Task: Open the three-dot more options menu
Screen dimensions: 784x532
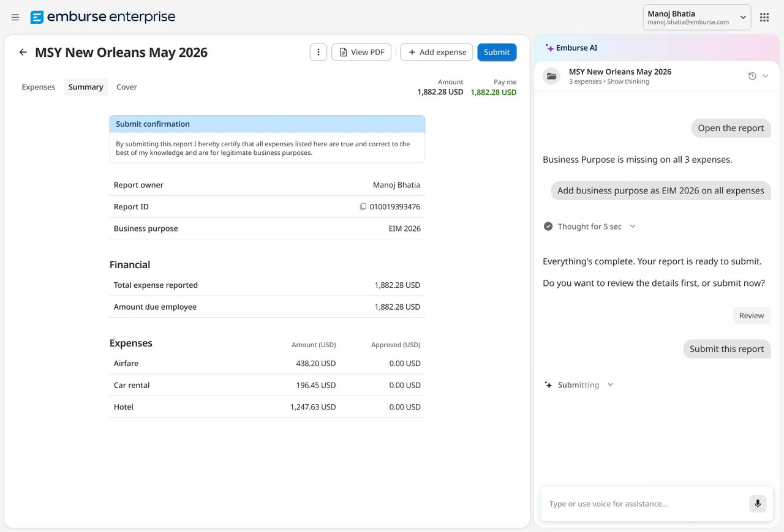Action: click(318, 52)
